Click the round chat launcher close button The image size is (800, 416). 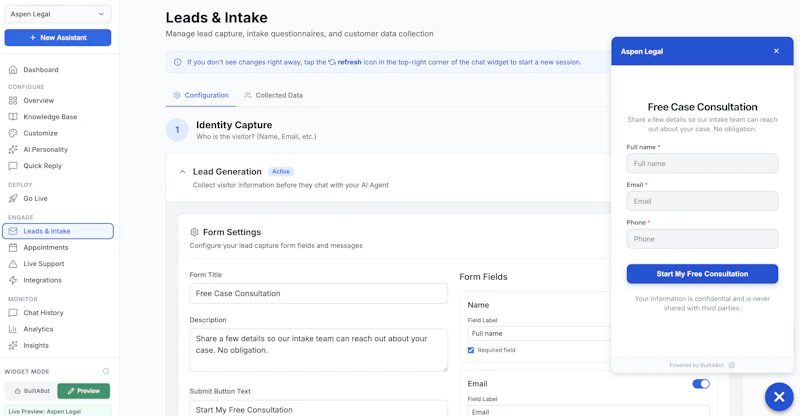[779, 397]
